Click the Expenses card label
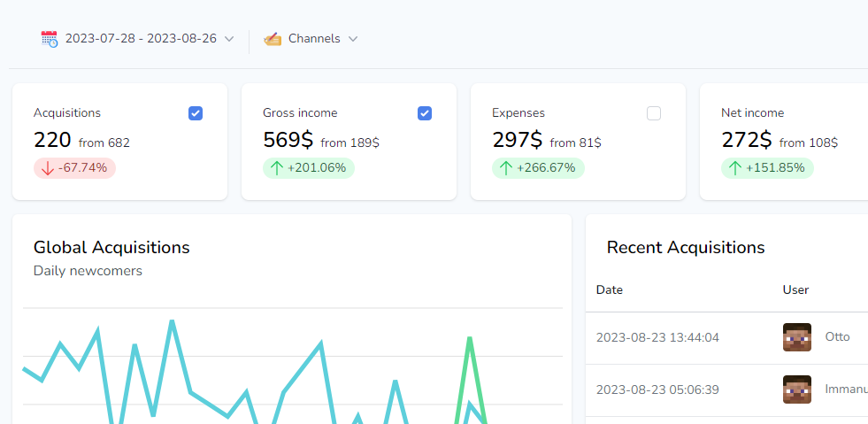This screenshot has width=868, height=424. pos(518,113)
